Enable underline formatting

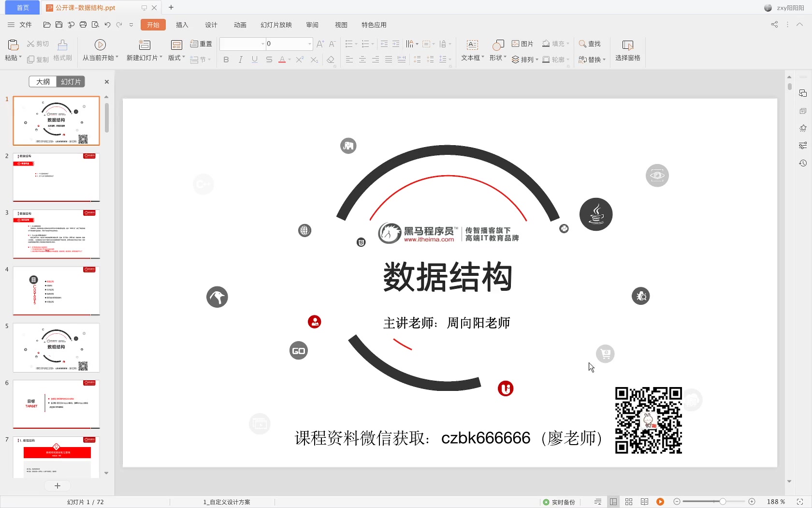click(x=255, y=60)
